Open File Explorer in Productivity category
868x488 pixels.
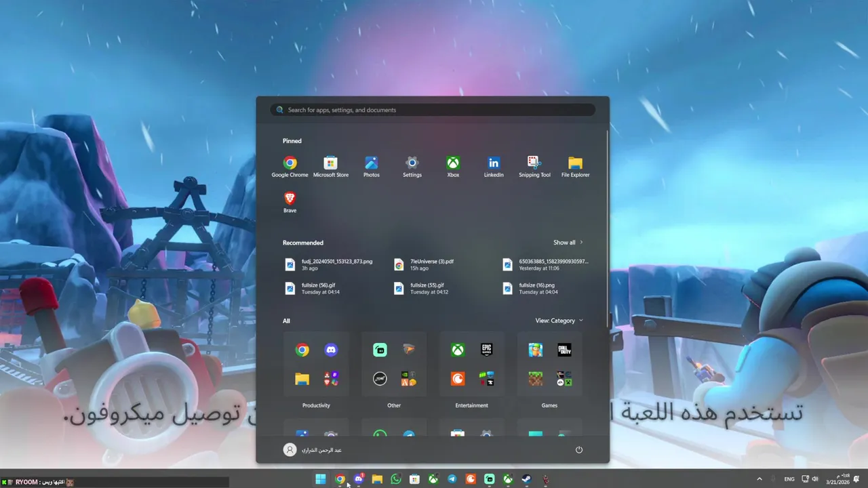(x=302, y=379)
